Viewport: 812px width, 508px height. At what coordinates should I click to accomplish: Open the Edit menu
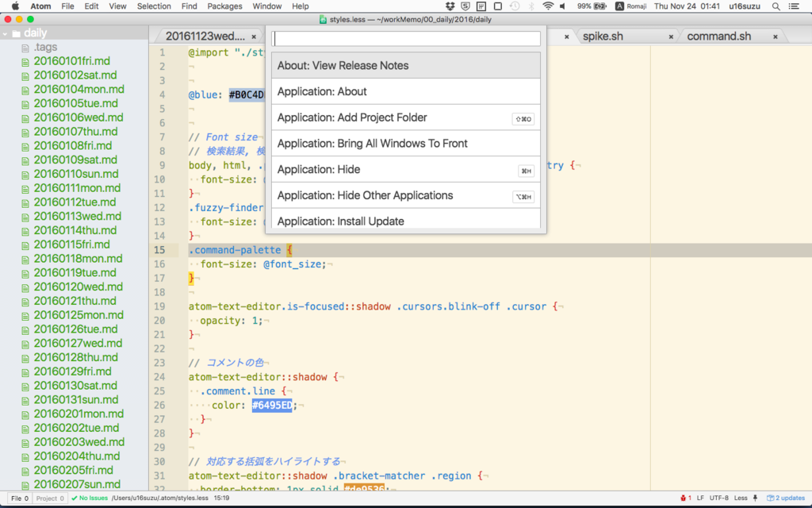92,6
